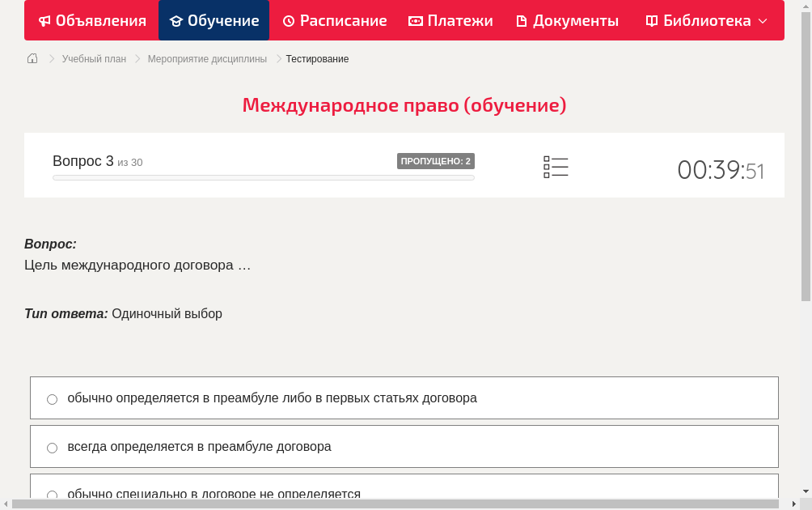Screen dimensions: 812x510
Task: Click the Документы document icon
Action: [x=523, y=20]
